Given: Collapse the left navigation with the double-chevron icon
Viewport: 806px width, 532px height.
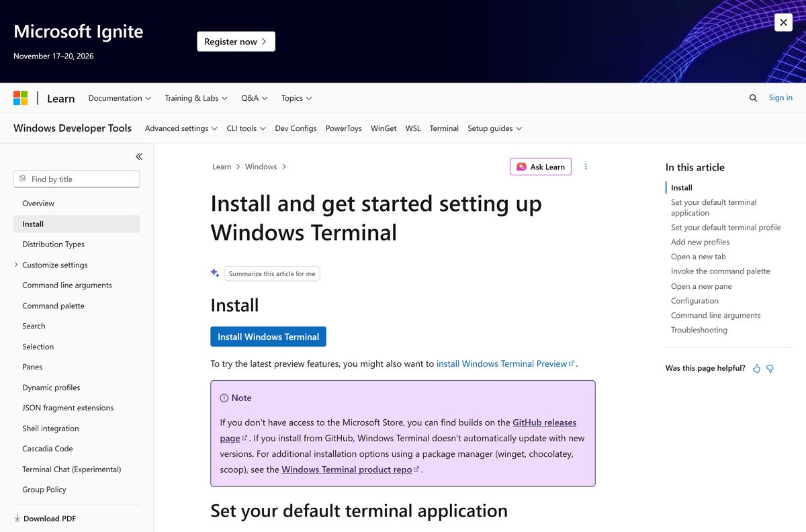Looking at the screenshot, I should [139, 157].
